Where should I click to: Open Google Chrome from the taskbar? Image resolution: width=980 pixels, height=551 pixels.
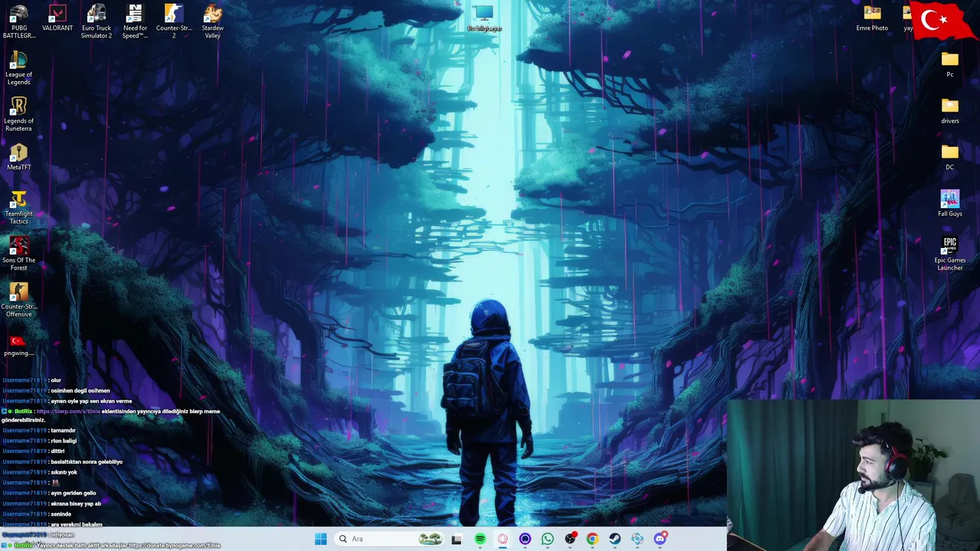pos(593,539)
